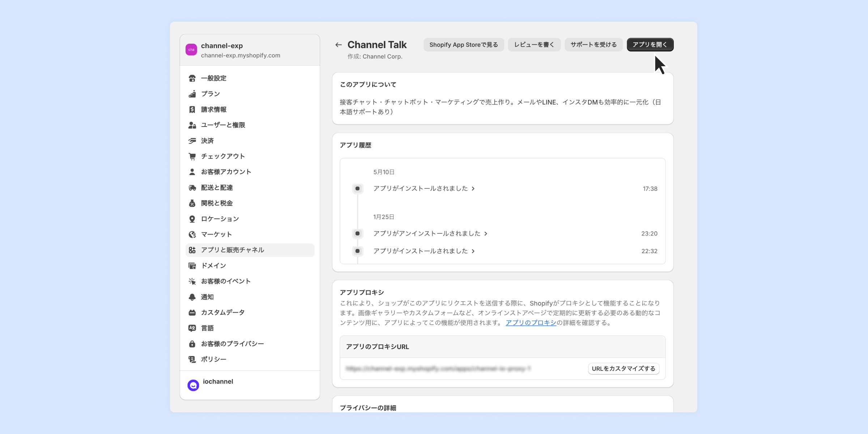Expand the 22:32 アプリがインストールされました chevron
This screenshot has width=868, height=434.
coord(473,251)
